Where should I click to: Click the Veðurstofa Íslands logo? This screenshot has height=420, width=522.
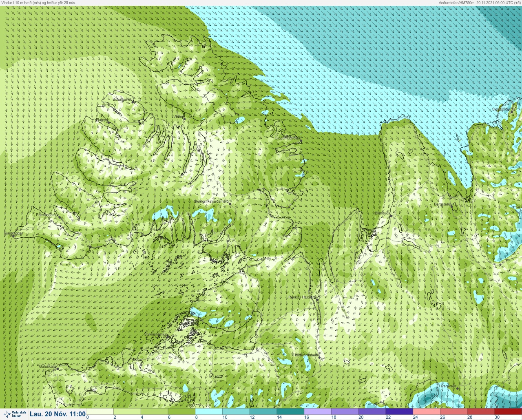pyautogui.click(x=14, y=414)
